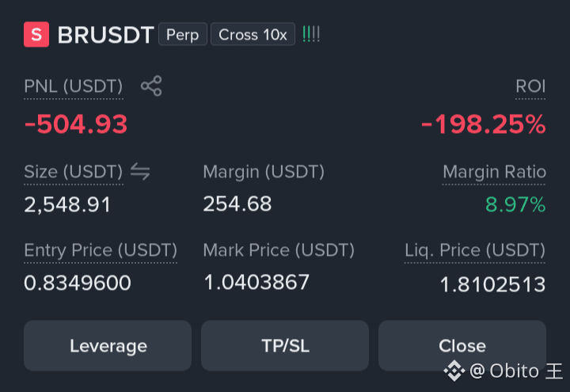570x392 pixels.
Task: Show PNL (USDT) label explanation
Action: click(74, 86)
